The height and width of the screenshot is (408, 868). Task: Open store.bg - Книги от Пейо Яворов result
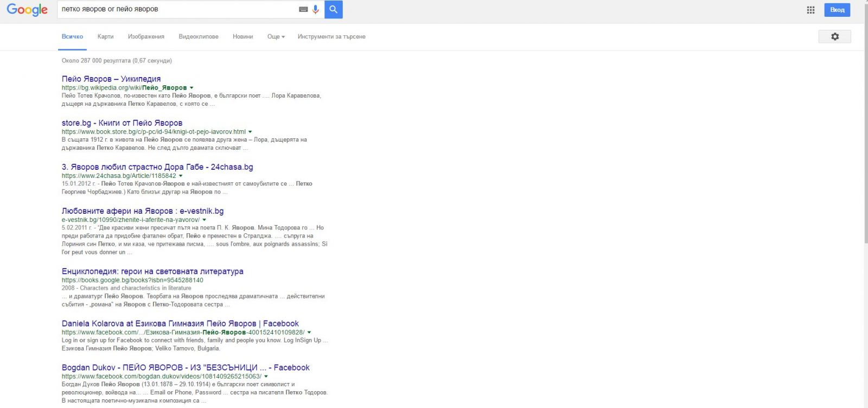click(122, 123)
